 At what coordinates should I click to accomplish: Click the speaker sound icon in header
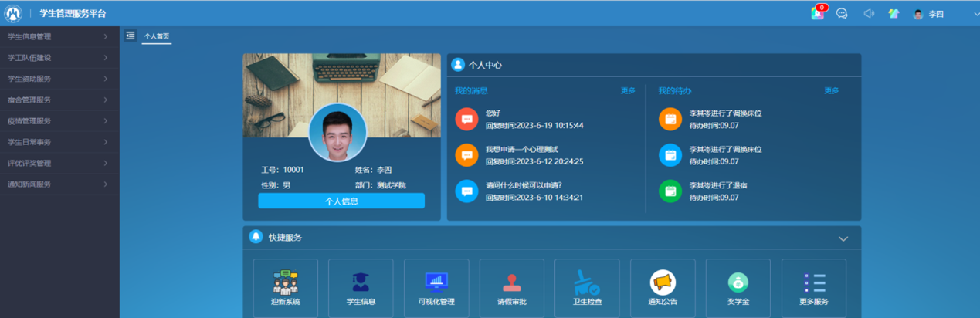click(x=869, y=14)
